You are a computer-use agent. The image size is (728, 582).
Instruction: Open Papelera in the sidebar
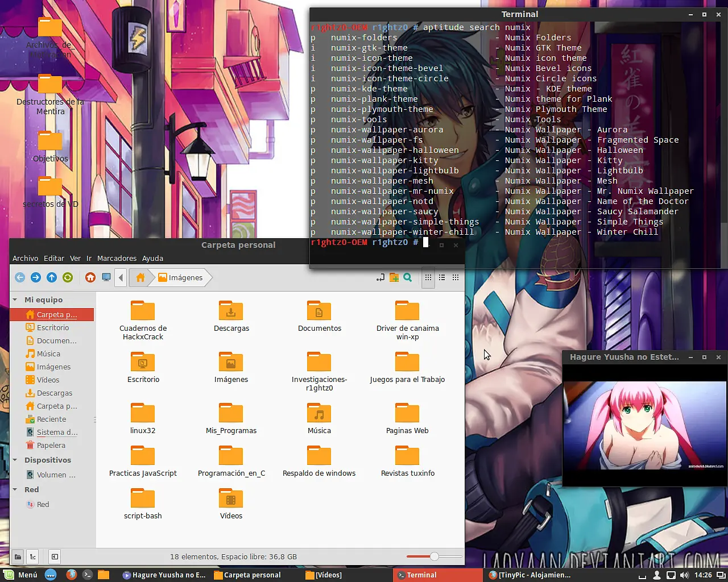click(52, 445)
